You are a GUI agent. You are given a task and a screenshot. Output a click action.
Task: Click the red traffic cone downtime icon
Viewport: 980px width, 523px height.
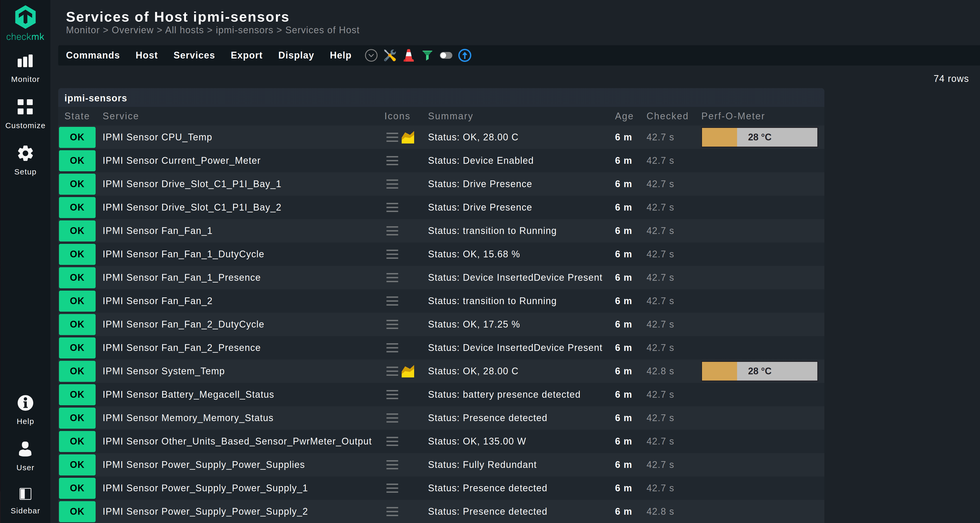coord(409,56)
